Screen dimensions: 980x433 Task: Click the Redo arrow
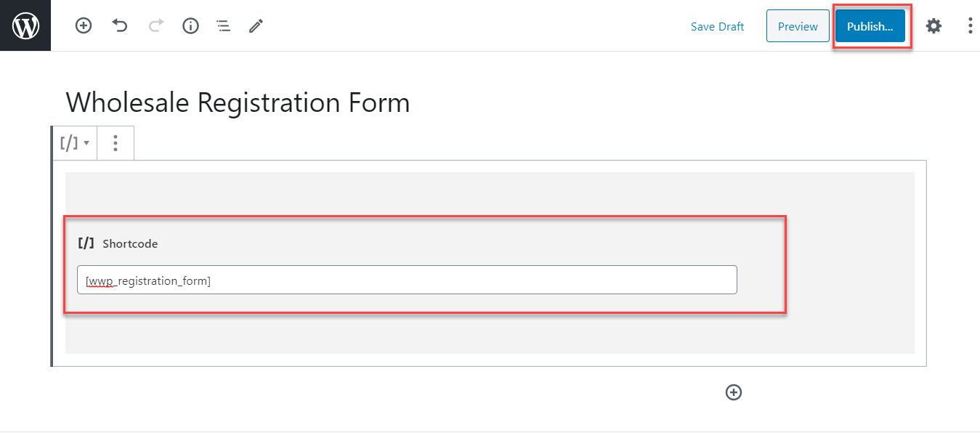tap(155, 26)
